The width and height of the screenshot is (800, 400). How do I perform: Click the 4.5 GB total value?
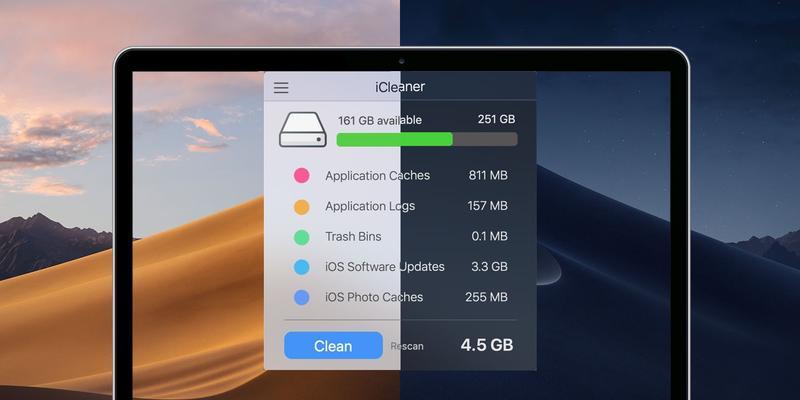coord(487,345)
